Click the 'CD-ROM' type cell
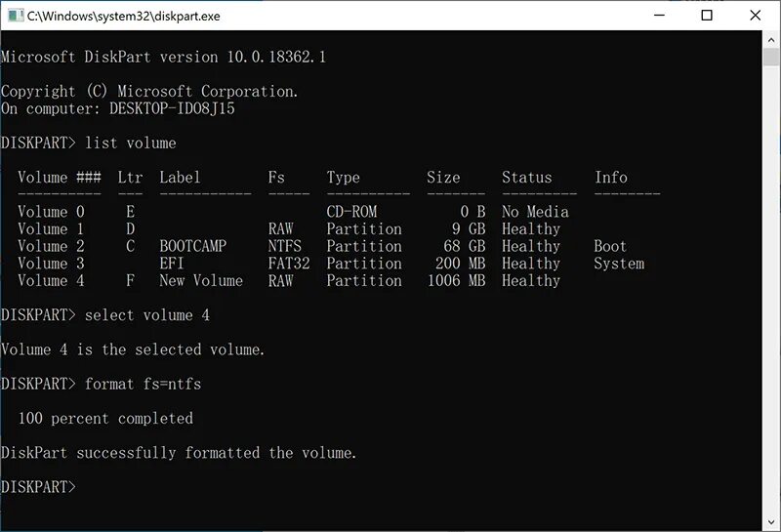The width and height of the screenshot is (781, 532). pyautogui.click(x=351, y=212)
